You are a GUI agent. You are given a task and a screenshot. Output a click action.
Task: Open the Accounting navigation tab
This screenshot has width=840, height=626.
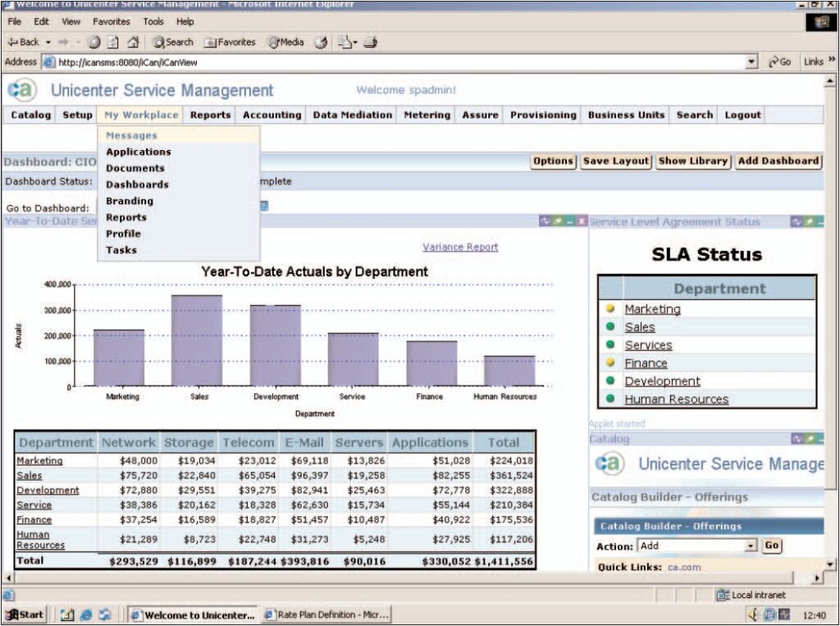(272, 115)
